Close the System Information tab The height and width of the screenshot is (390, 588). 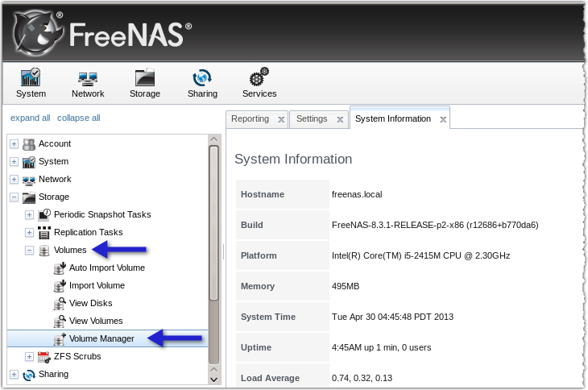point(442,119)
